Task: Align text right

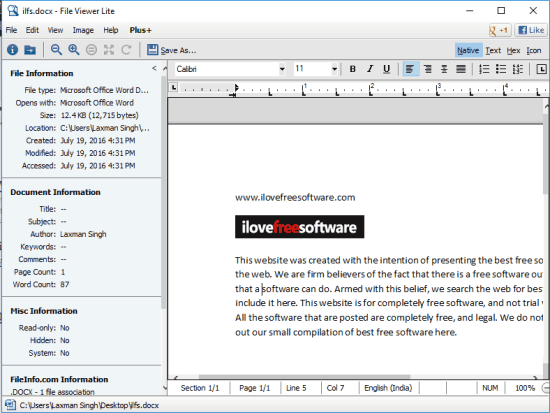Action: pos(428,69)
